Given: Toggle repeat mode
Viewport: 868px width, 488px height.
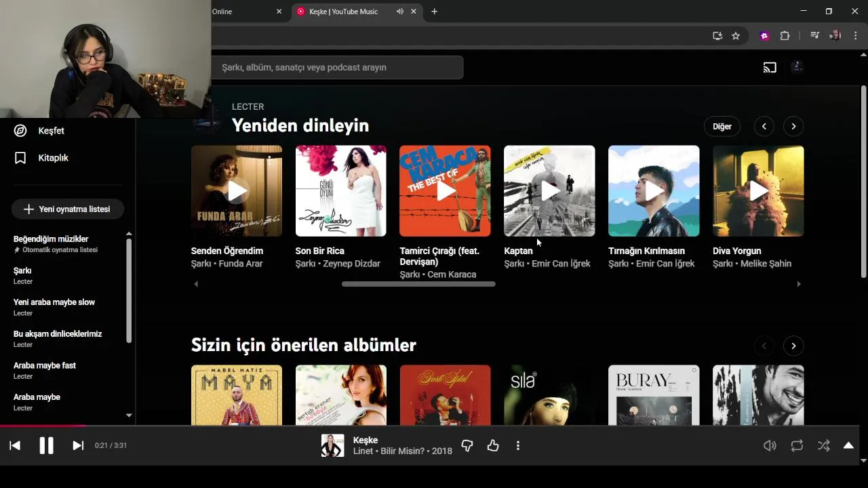Looking at the screenshot, I should tap(797, 445).
